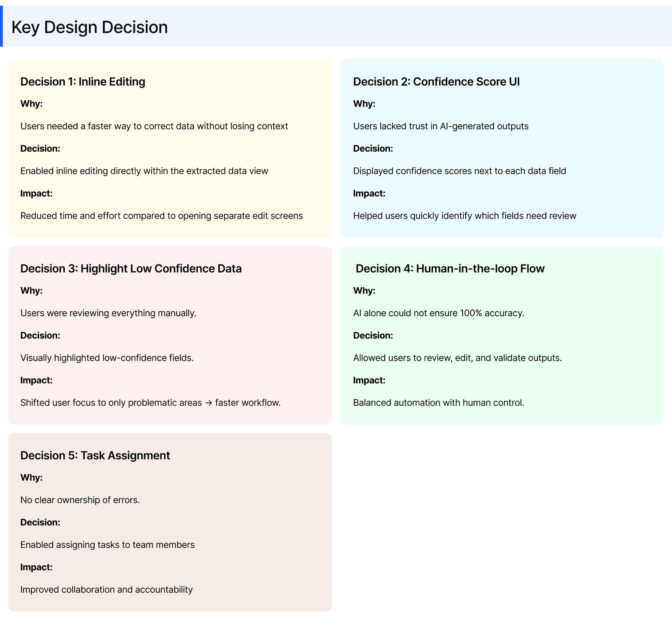The image size is (672, 625).
Task: Select the line about displayed confidence scores
Action: click(x=459, y=171)
